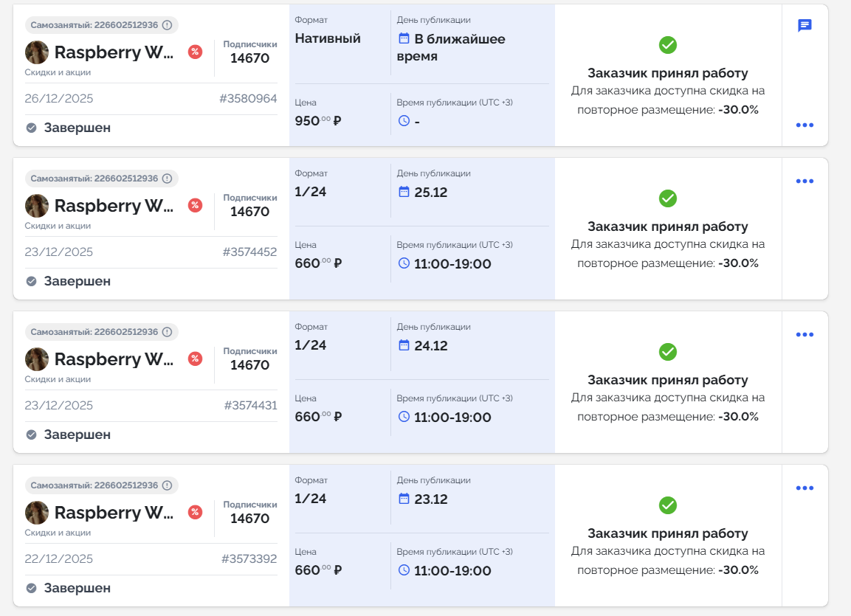Viewport: 851px width, 616px height.
Task: Click order number #3574452
Action: (x=249, y=252)
